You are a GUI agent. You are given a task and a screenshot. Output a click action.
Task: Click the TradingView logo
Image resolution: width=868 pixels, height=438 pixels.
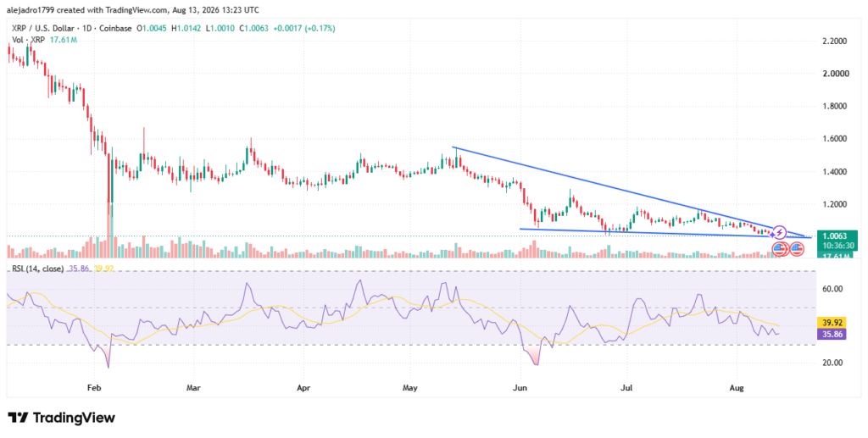pos(61,418)
